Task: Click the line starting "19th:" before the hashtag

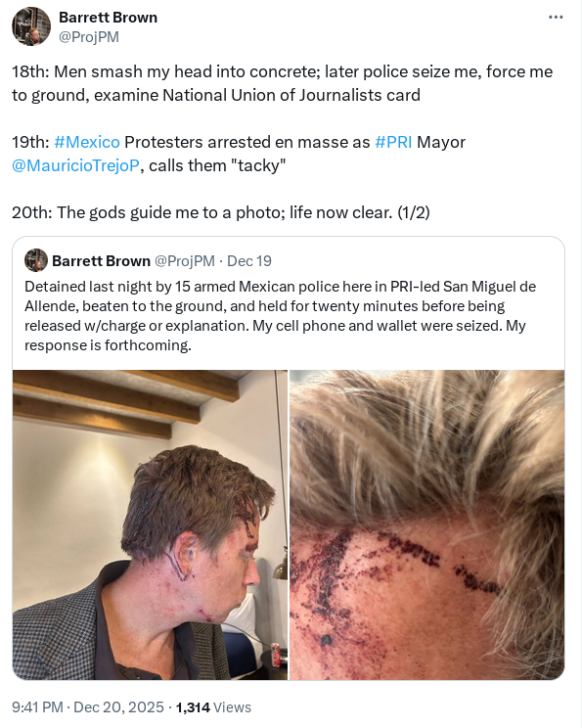Action: pyautogui.click(x=30, y=142)
